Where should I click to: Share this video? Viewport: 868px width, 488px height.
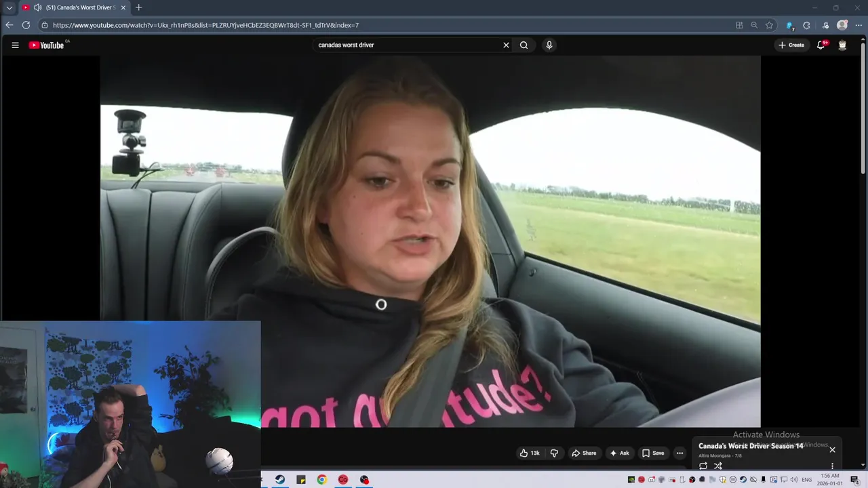point(584,453)
